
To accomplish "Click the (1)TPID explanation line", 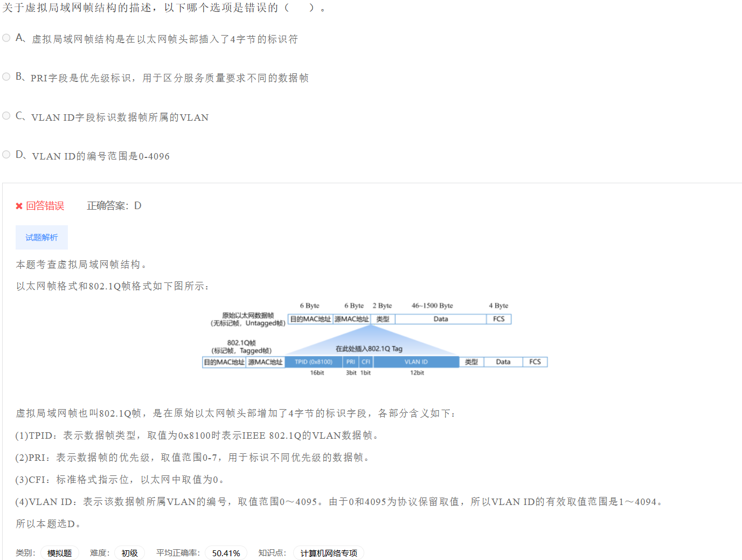I will 197,435.
